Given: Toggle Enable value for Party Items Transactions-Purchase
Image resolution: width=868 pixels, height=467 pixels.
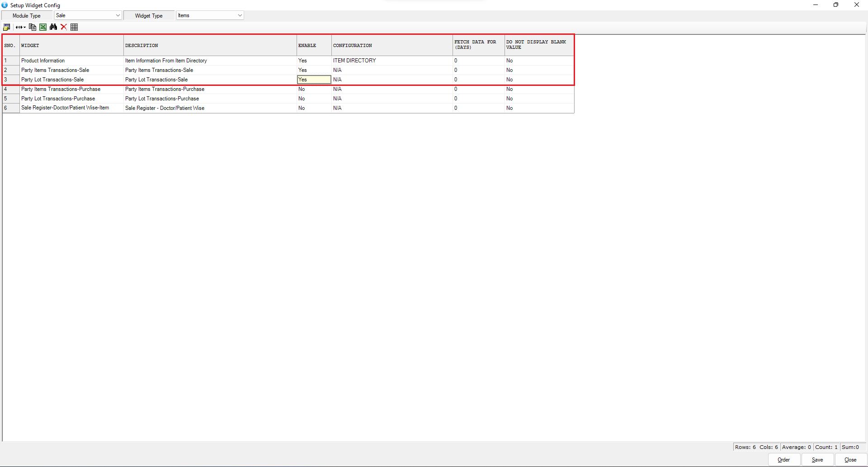Looking at the screenshot, I should click(x=314, y=89).
